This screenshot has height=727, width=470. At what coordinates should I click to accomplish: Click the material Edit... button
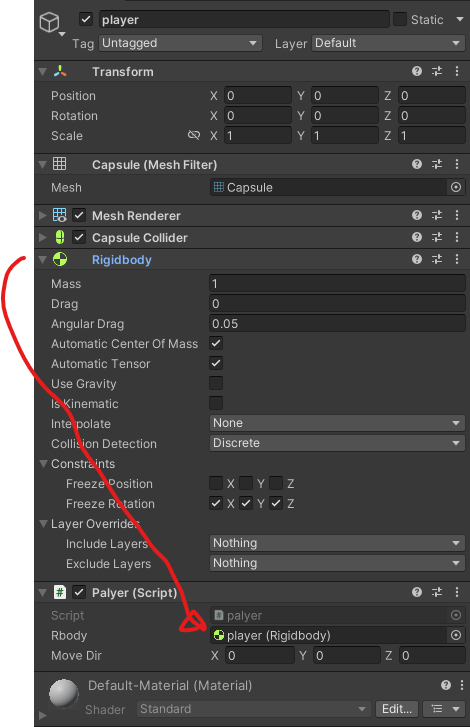click(x=397, y=709)
